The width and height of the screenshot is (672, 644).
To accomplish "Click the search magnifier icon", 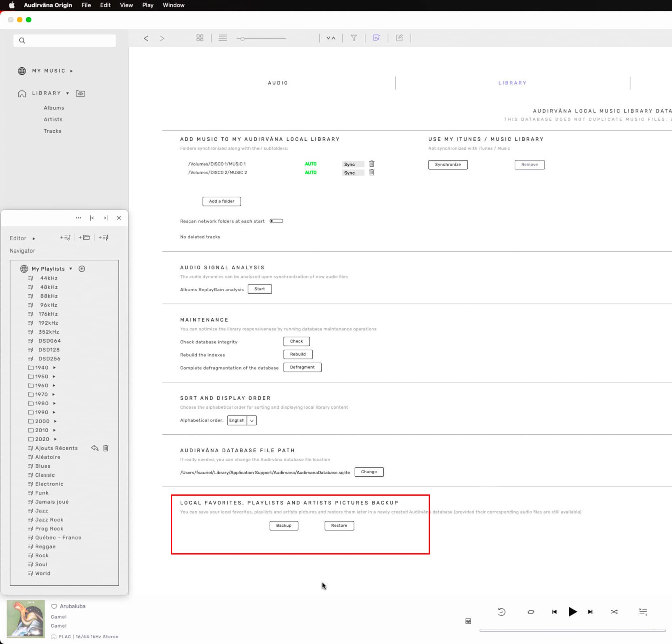I will 22,41.
